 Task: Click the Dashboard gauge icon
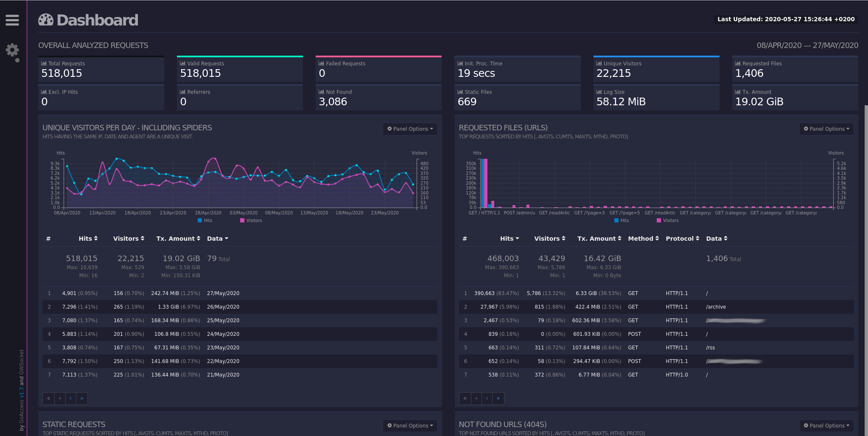tap(46, 20)
